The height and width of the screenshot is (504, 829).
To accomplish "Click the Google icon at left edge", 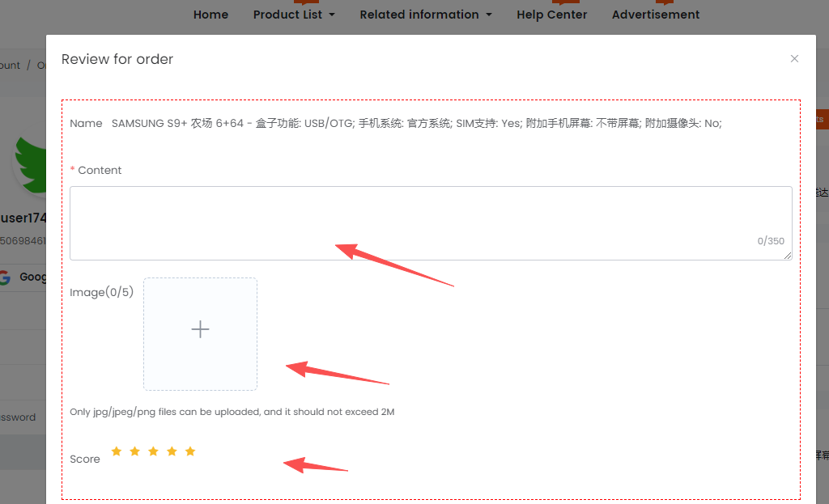I will (x=5, y=277).
